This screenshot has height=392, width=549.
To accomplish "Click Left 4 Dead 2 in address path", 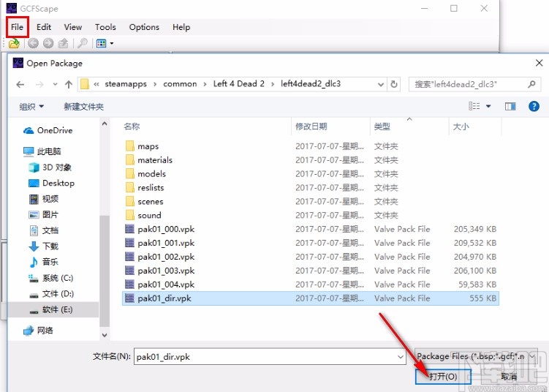I will tap(239, 83).
